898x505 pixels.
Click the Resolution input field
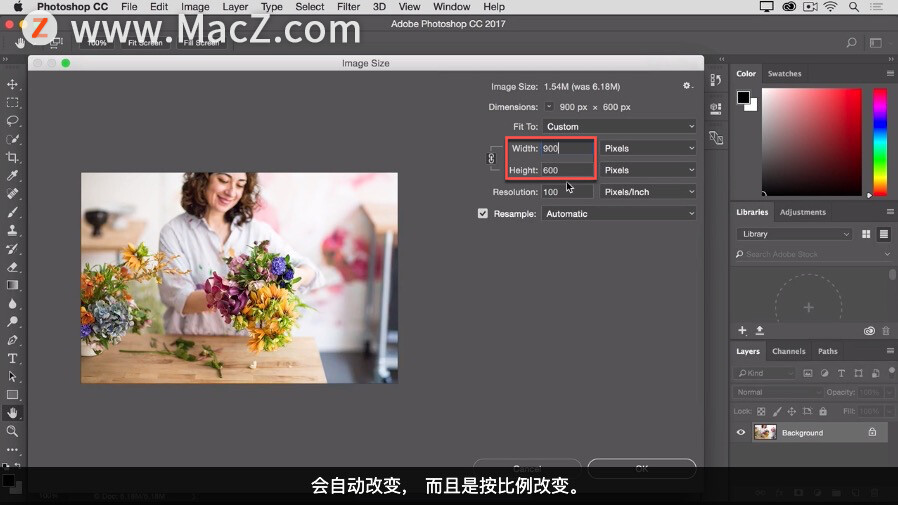click(568, 192)
